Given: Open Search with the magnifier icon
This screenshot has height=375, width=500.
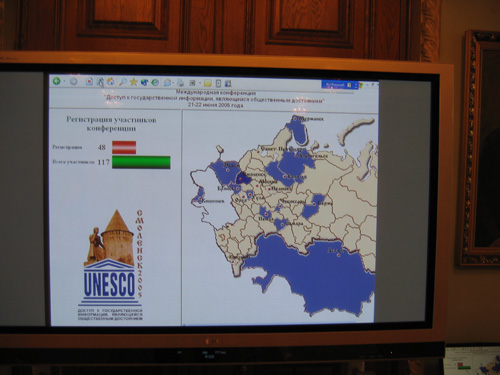Looking at the screenshot, I should tap(122, 82).
